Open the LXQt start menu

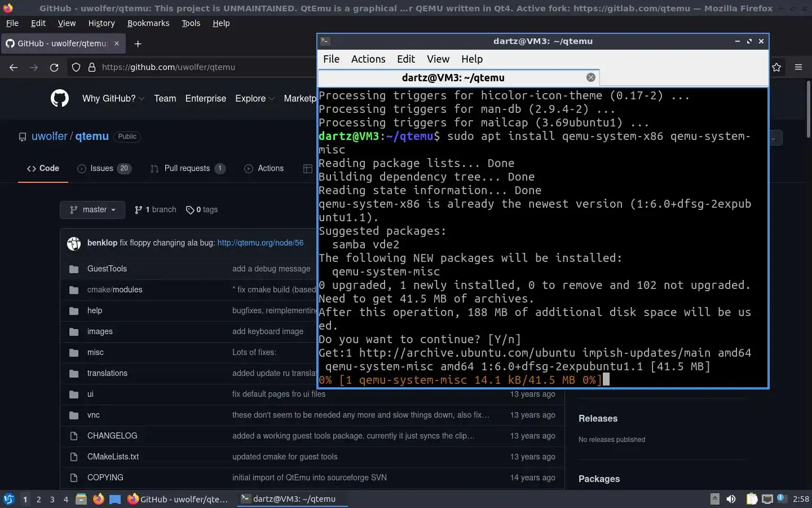9,499
